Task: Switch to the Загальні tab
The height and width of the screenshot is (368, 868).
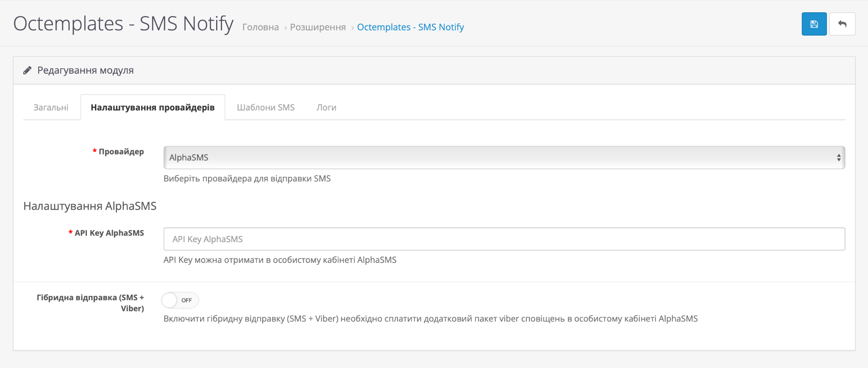Action: coord(51,108)
